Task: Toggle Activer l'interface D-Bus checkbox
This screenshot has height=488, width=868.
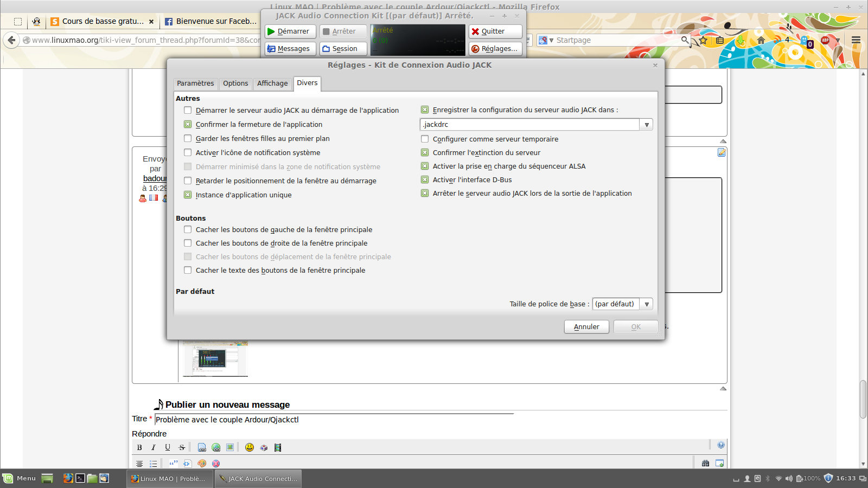Action: (425, 179)
